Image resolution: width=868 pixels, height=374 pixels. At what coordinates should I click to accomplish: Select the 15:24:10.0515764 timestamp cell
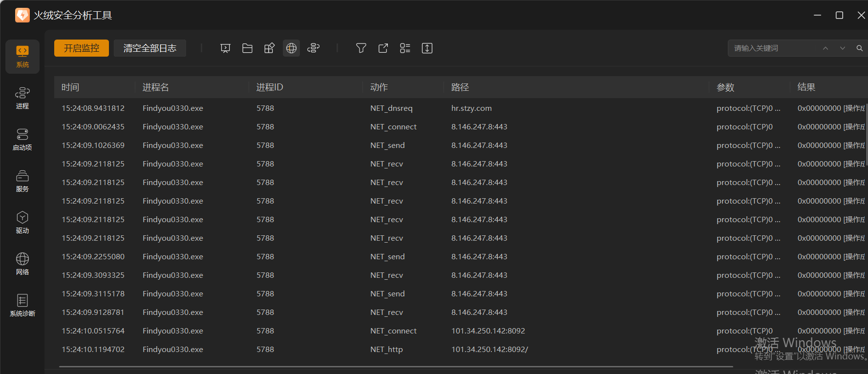93,331
